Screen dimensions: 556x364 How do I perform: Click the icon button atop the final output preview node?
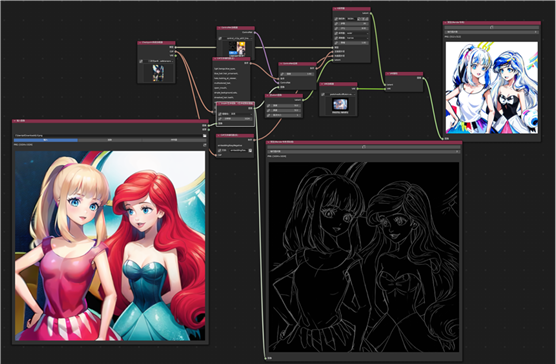coord(491,27)
